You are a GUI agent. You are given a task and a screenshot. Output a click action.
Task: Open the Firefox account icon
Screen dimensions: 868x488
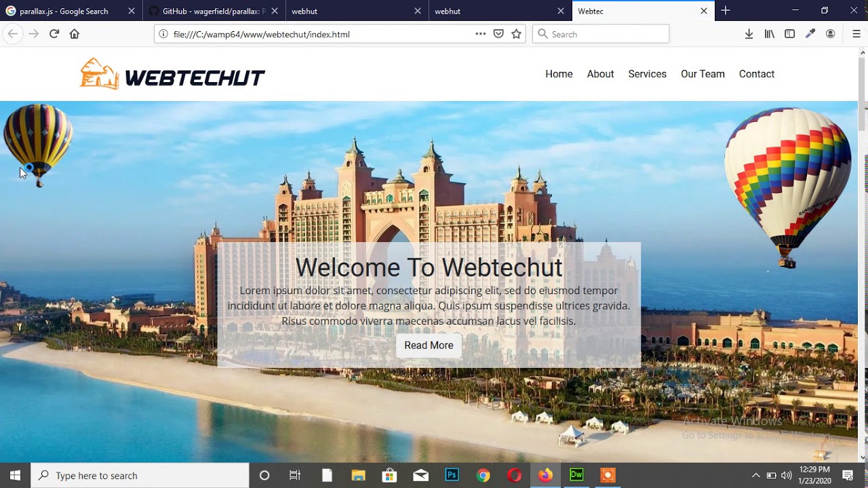point(830,34)
